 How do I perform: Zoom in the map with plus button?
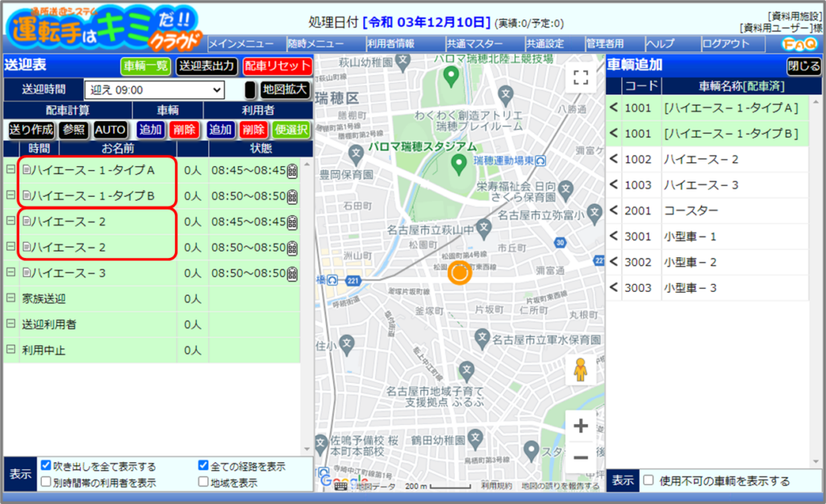tap(580, 427)
